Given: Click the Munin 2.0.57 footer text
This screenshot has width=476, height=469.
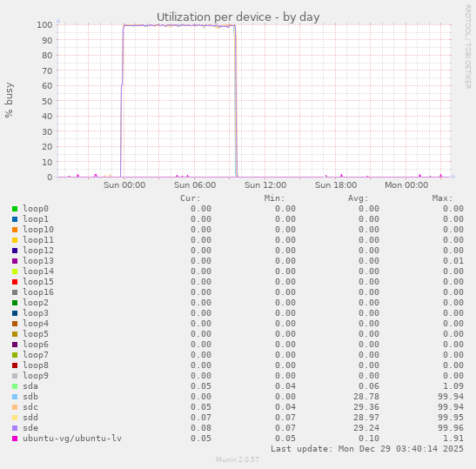Looking at the screenshot, I should pos(238,459).
